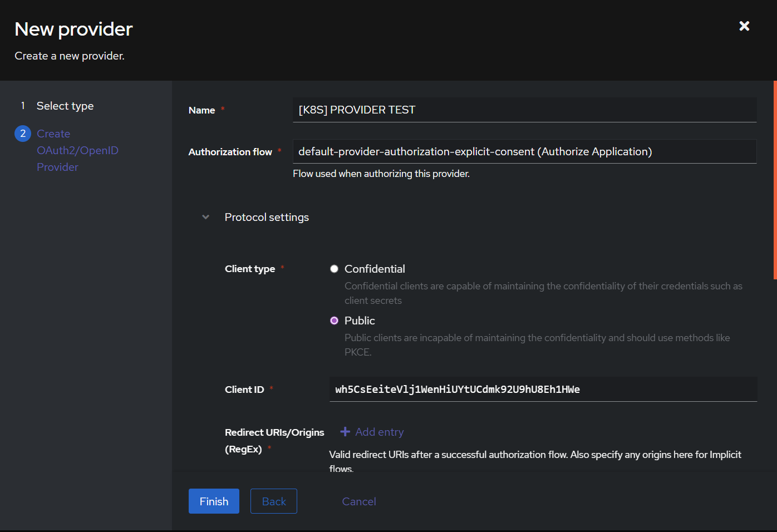Collapse the Protocol settings section chevron

206,217
